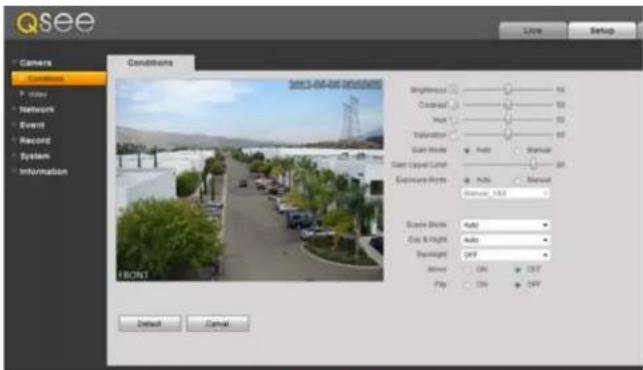This screenshot has height=370, width=643.
Task: Click the Hue icon beside its slider
Action: [454, 120]
